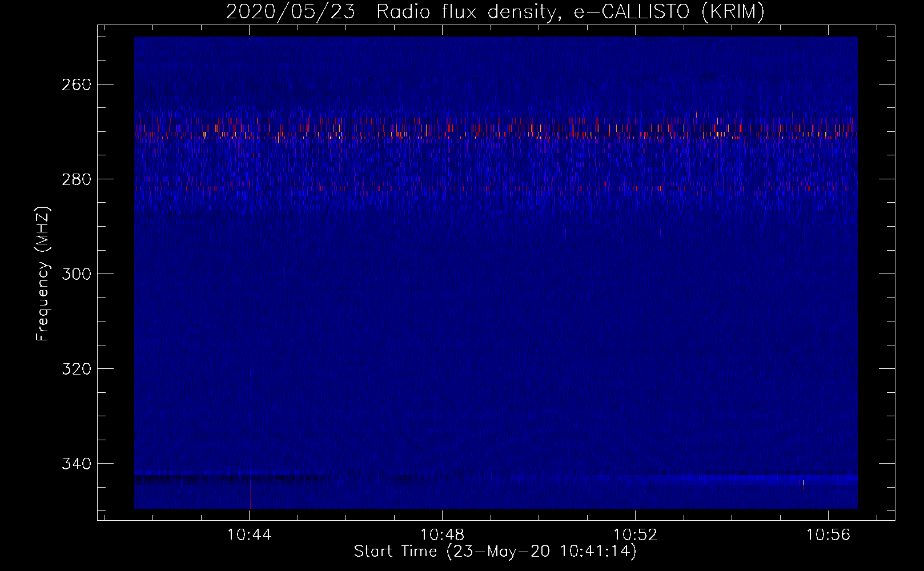Click the 300 frequency tick label
This screenshot has width=924, height=571.
[76, 274]
